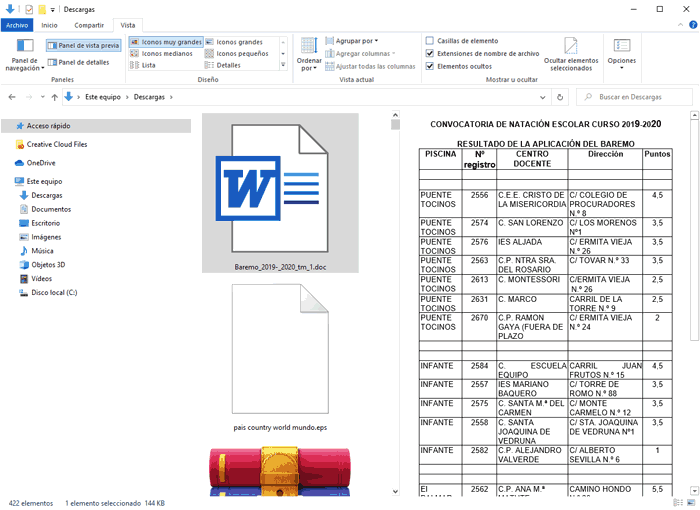Open Imágenes in navigation pane
Screen dimensions: 700x510
pyautogui.click(x=46, y=237)
